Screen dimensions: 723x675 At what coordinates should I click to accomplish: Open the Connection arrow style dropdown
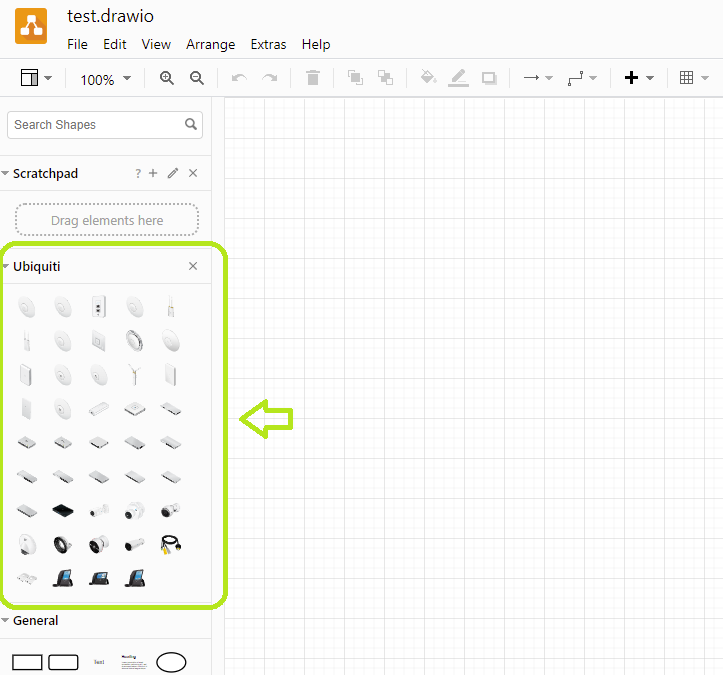click(x=538, y=78)
